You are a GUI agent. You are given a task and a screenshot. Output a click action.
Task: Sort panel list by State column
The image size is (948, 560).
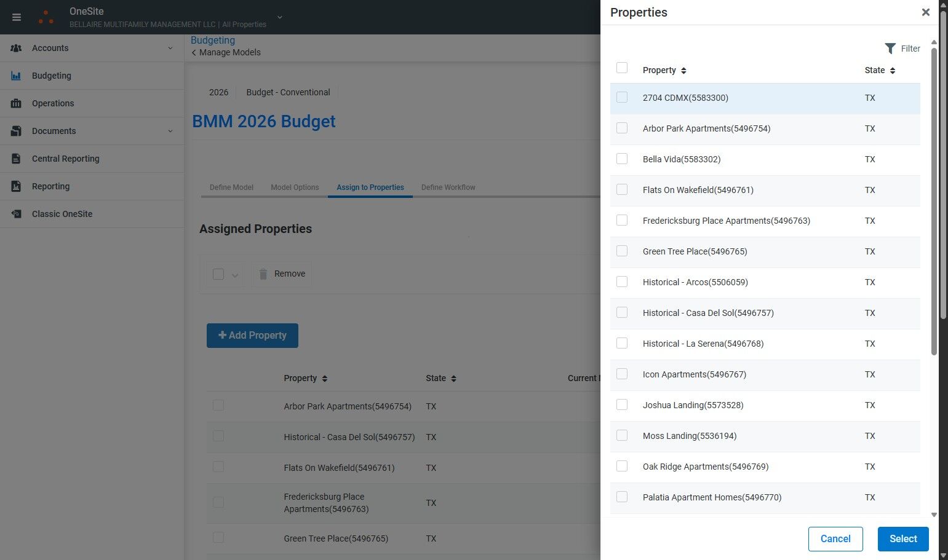(892, 71)
